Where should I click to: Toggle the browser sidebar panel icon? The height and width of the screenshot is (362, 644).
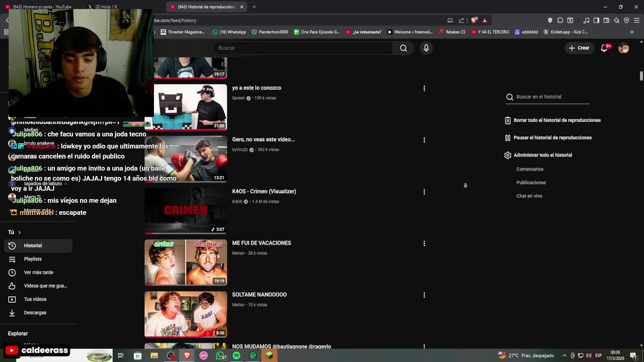pos(596,21)
